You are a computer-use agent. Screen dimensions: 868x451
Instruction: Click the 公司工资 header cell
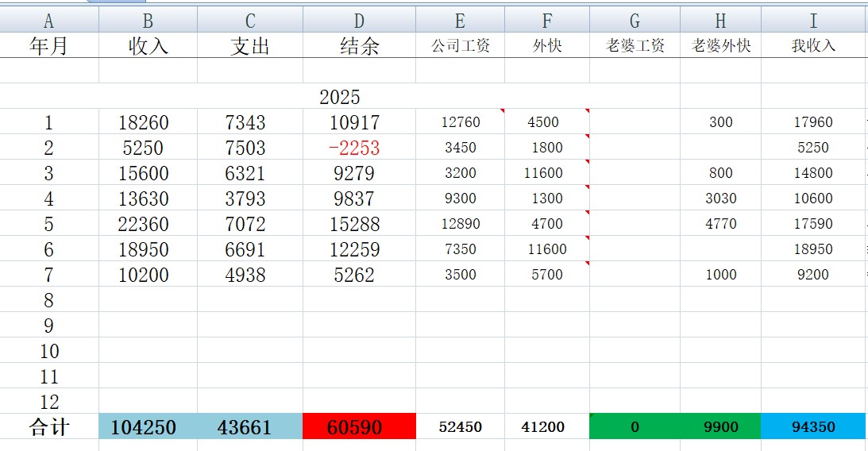click(460, 45)
